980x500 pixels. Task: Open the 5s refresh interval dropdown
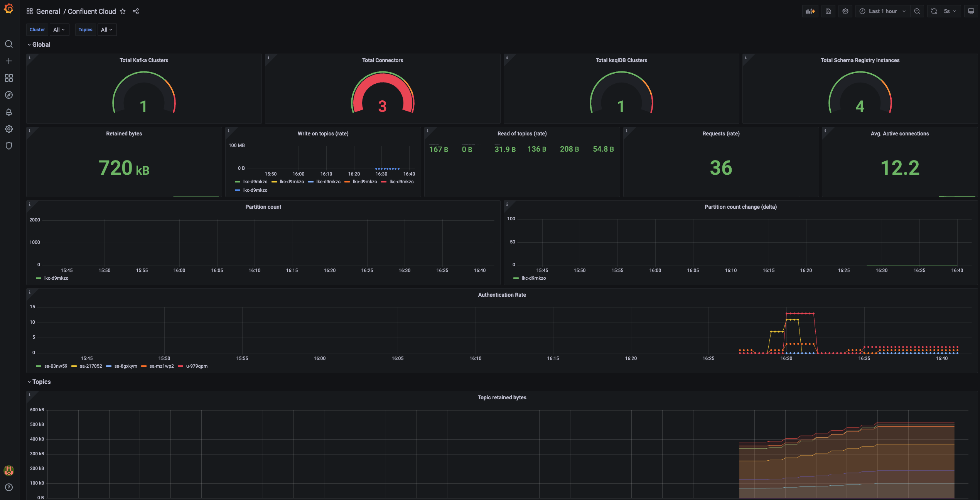point(950,11)
